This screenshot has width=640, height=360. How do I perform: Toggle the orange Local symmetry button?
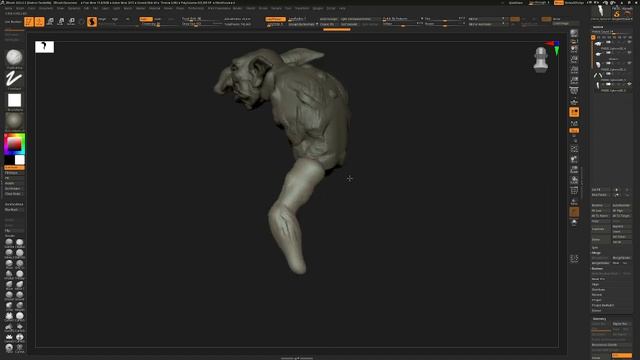pos(574,112)
